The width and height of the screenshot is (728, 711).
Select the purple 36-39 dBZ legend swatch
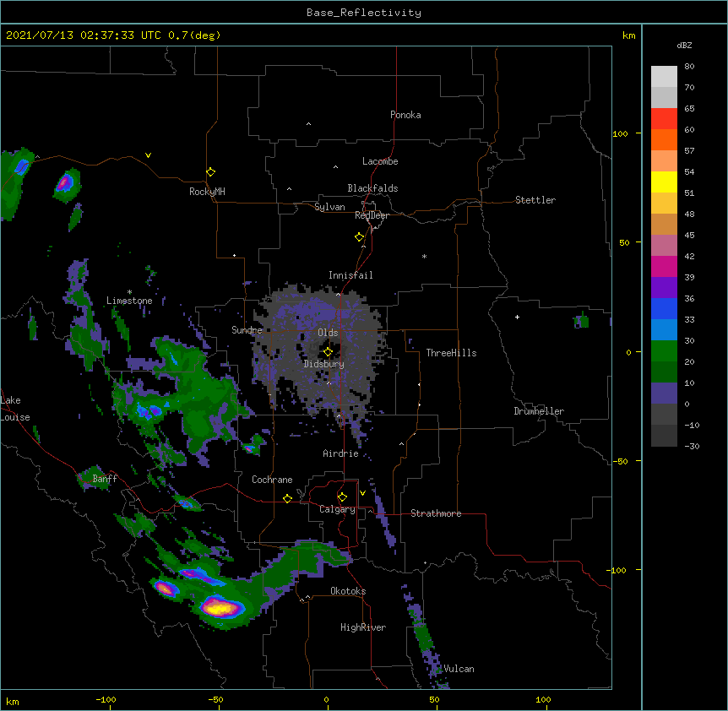click(x=664, y=288)
